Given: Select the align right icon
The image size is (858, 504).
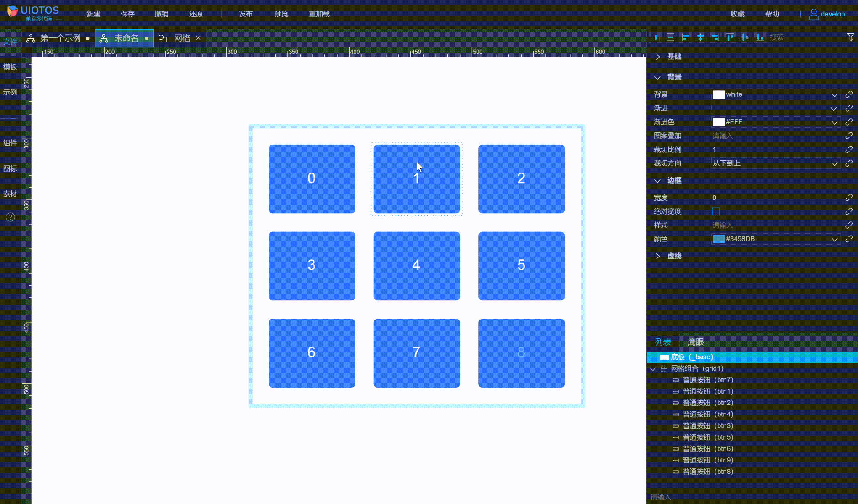Looking at the screenshot, I should (715, 37).
